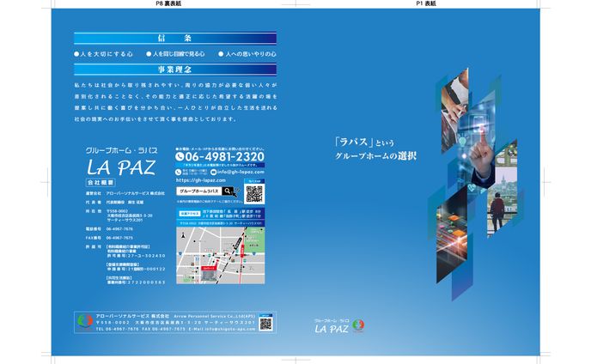
Task: Click the page label P8 裏表紙
Action: pos(168,3)
